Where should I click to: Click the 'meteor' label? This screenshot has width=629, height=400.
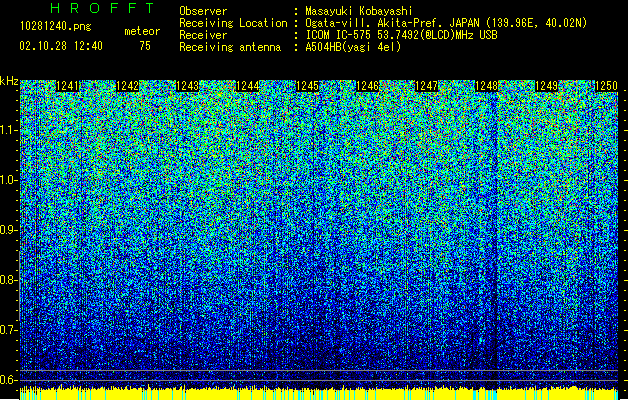pyautogui.click(x=142, y=31)
